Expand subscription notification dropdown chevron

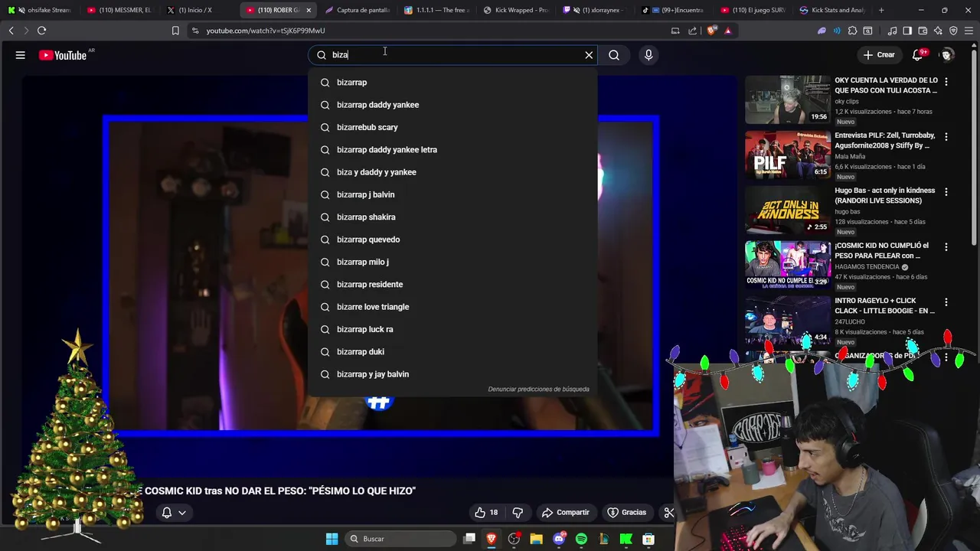pos(182,513)
